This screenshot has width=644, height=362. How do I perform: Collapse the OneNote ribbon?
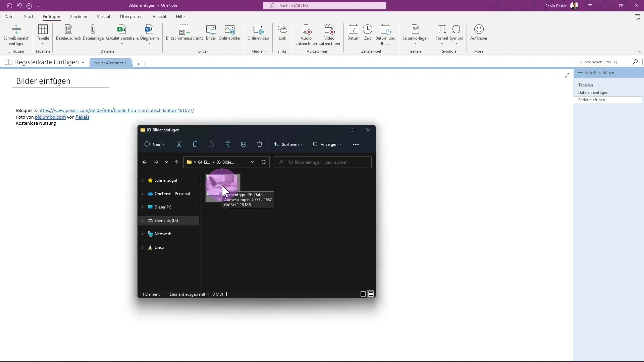(639, 52)
